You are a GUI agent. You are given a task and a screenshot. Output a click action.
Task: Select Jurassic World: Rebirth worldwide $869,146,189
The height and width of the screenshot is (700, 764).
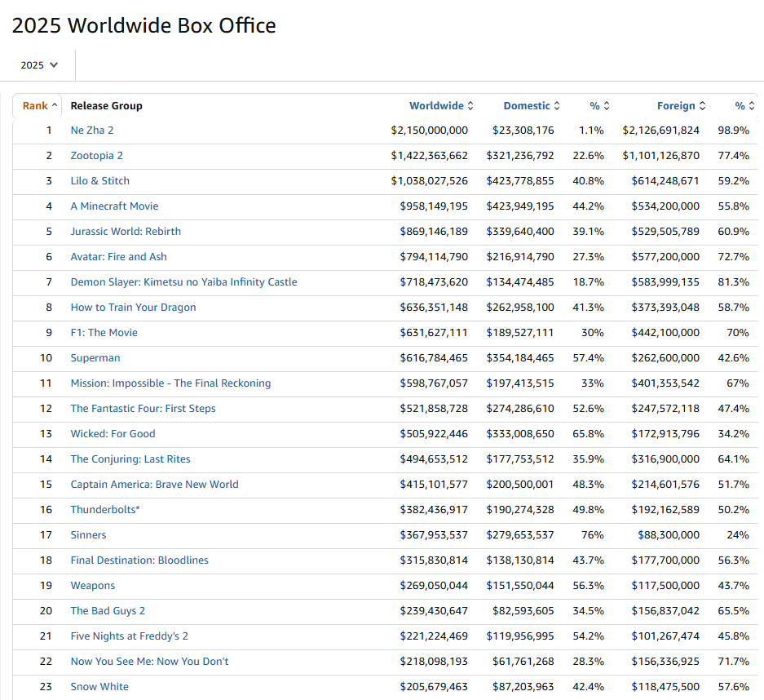(x=434, y=232)
